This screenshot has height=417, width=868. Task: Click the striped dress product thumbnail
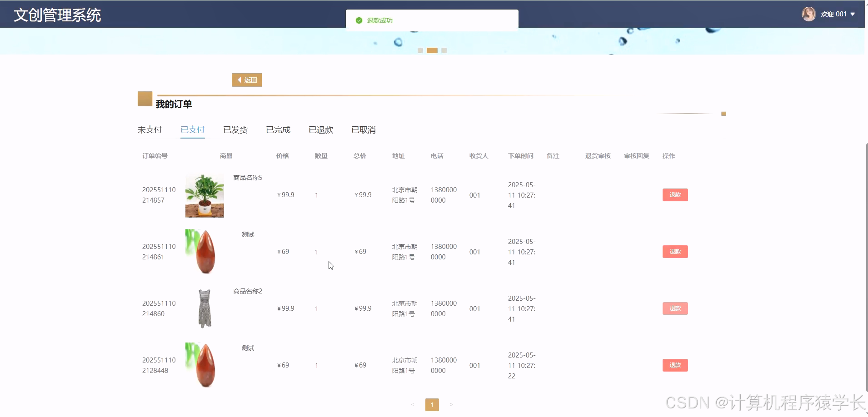click(x=205, y=308)
